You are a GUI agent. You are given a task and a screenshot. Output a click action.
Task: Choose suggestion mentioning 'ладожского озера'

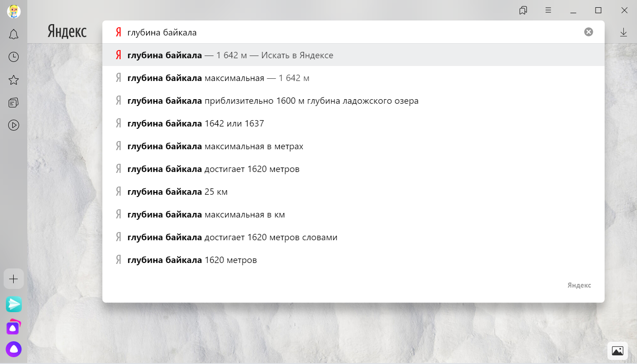[354, 101]
